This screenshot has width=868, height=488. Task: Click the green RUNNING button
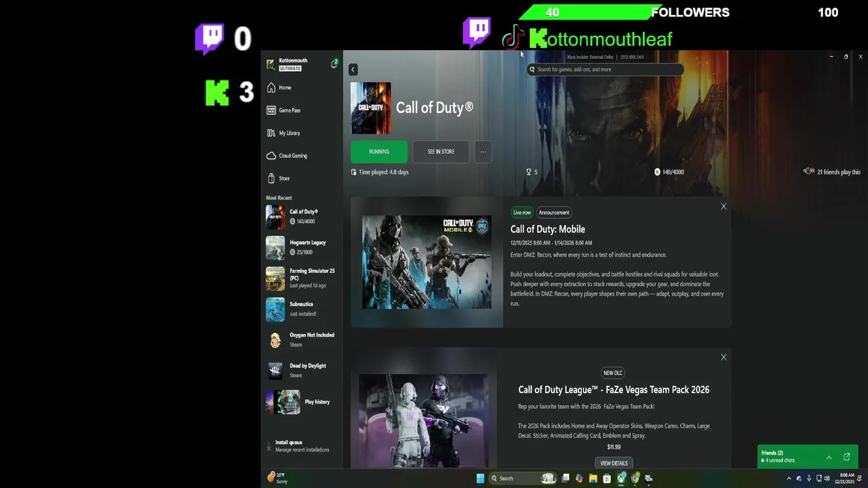pyautogui.click(x=379, y=152)
